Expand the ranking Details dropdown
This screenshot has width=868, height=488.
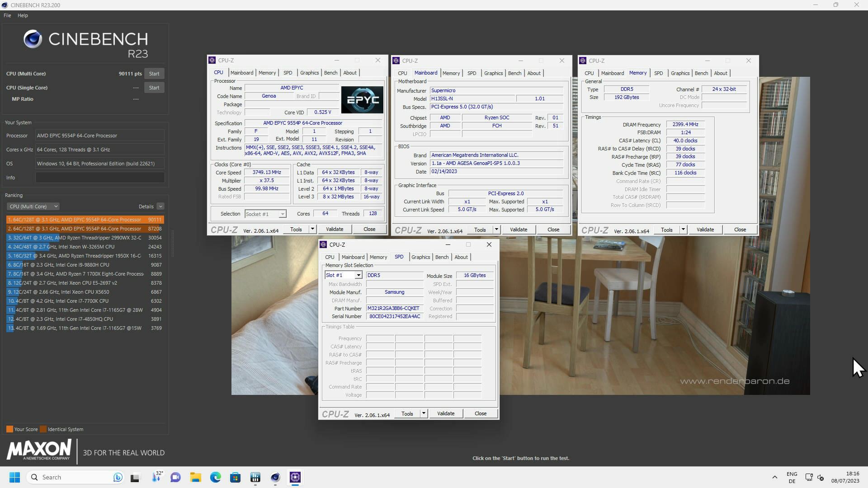160,206
